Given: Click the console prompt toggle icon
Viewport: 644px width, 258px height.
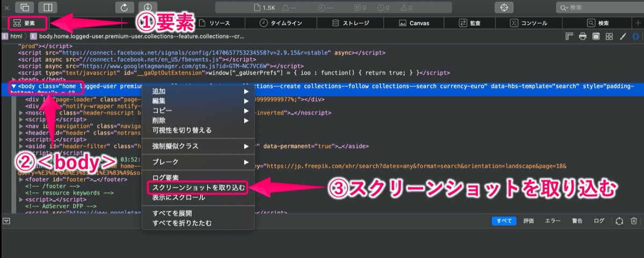Looking at the screenshot, I should (x=6, y=221).
